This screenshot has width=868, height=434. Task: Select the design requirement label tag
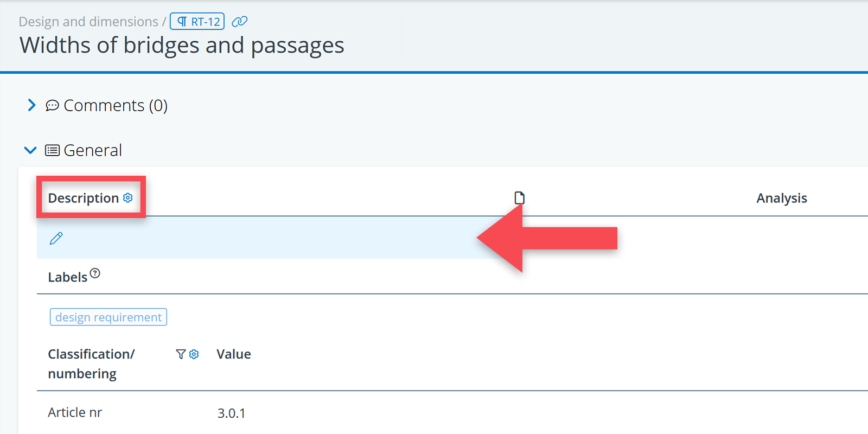click(108, 317)
